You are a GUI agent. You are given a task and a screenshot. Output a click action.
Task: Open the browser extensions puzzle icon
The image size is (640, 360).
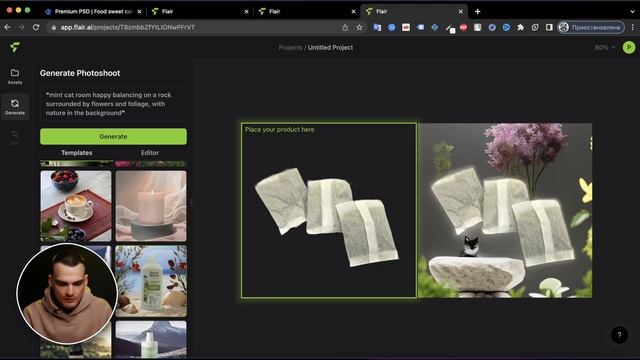pos(520,27)
